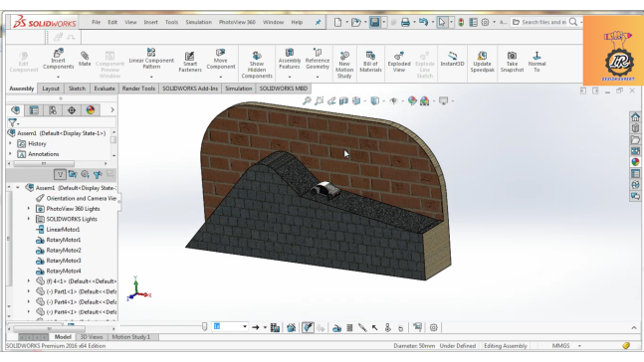Open Bill of Materials

370,62
